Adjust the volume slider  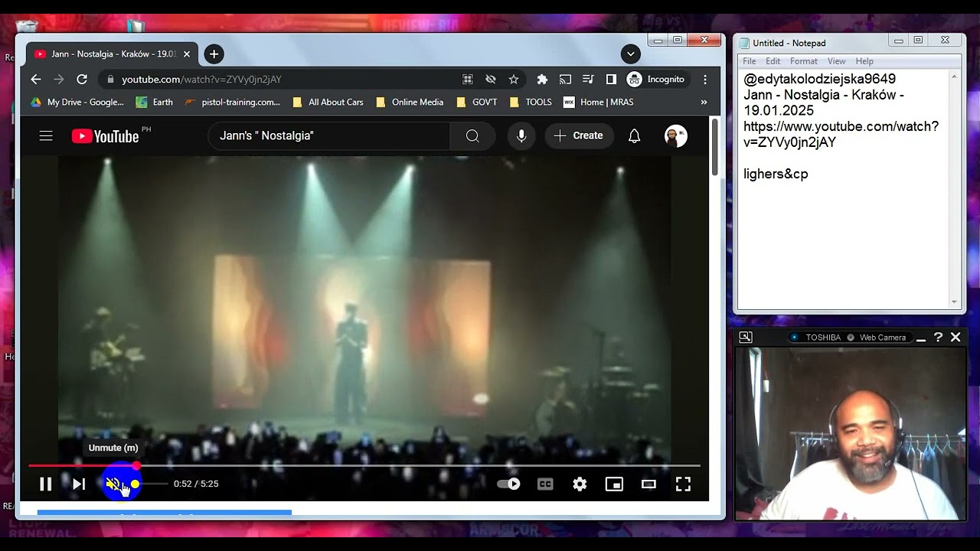[x=149, y=484]
